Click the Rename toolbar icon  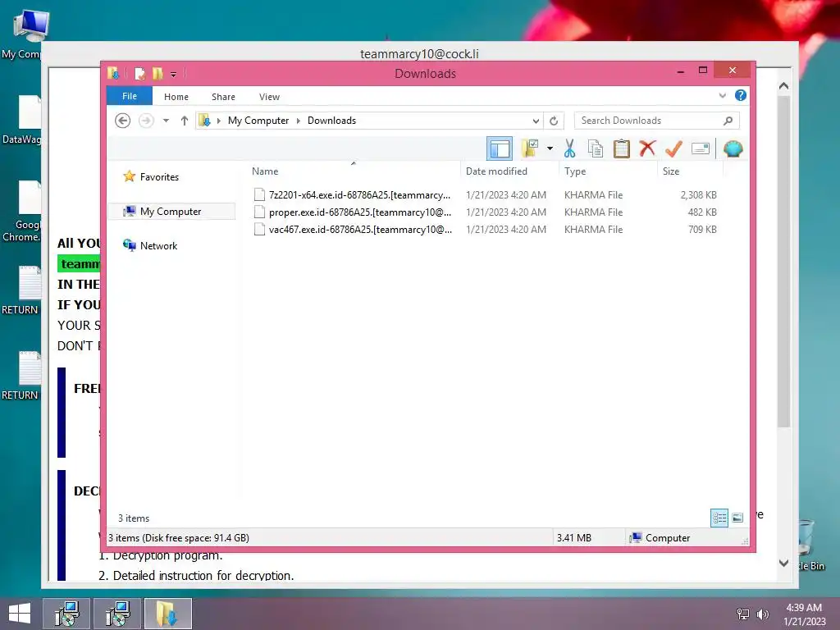pyautogui.click(x=701, y=148)
